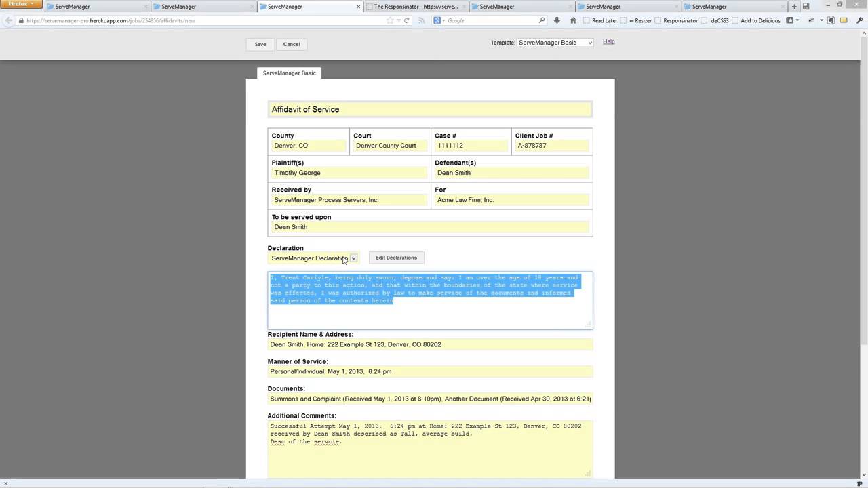The height and width of the screenshot is (488, 868).
Task: Click the padlock site identity icon
Action: click(22, 20)
